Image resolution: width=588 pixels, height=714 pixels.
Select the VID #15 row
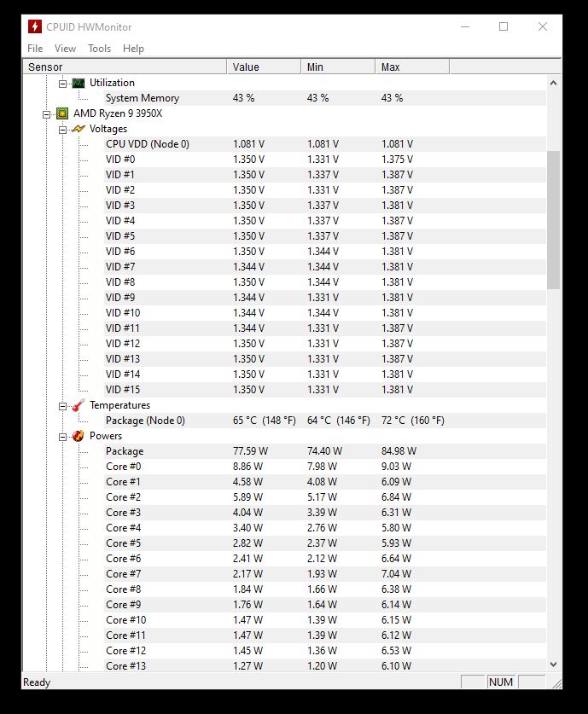[x=325, y=389]
